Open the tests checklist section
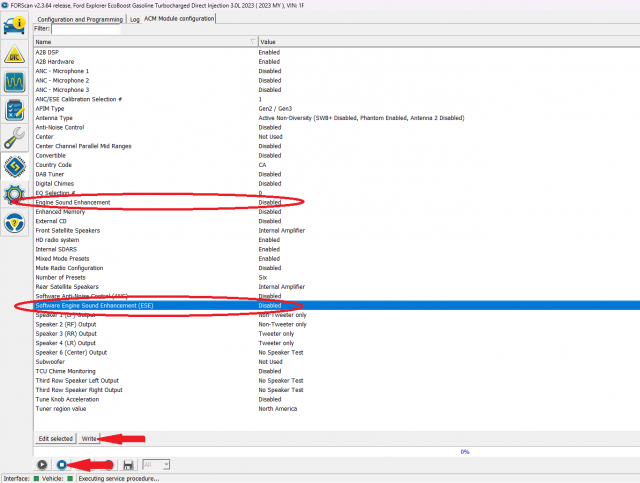This screenshot has width=640, height=483. point(15,110)
